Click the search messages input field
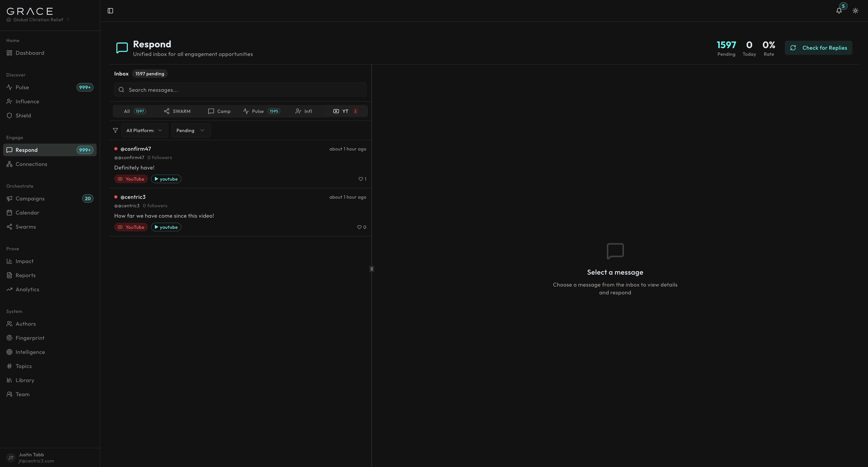 (240, 90)
